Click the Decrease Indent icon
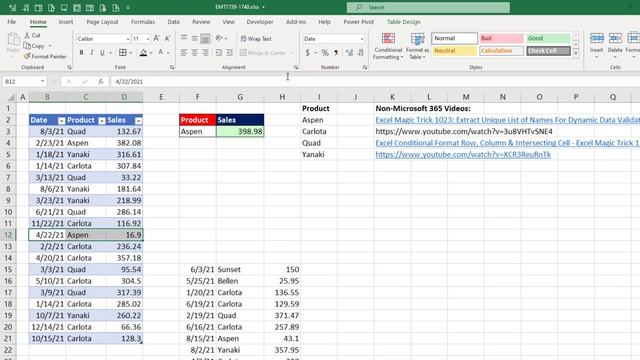Image resolution: width=640 pixels, height=360 pixels. [x=219, y=52]
